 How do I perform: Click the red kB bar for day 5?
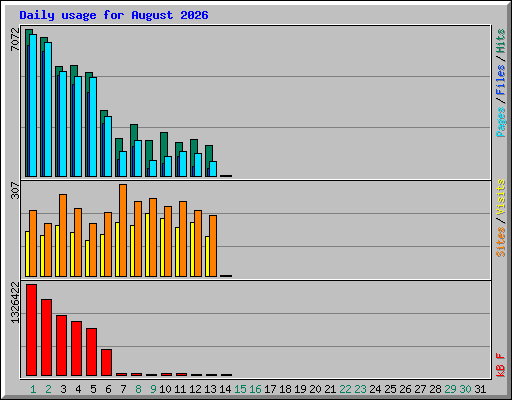(91, 352)
